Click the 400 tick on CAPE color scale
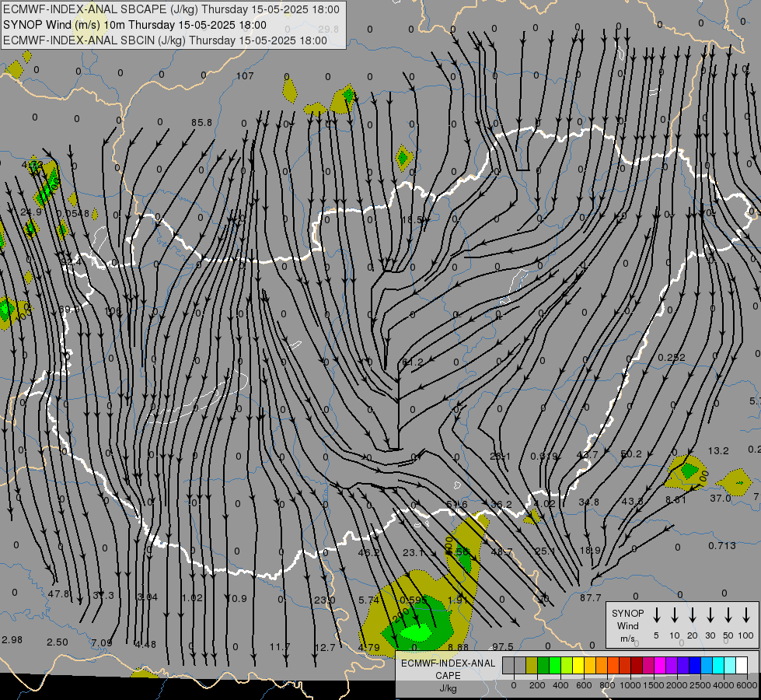Viewport: 761px width, 700px height. click(560, 685)
